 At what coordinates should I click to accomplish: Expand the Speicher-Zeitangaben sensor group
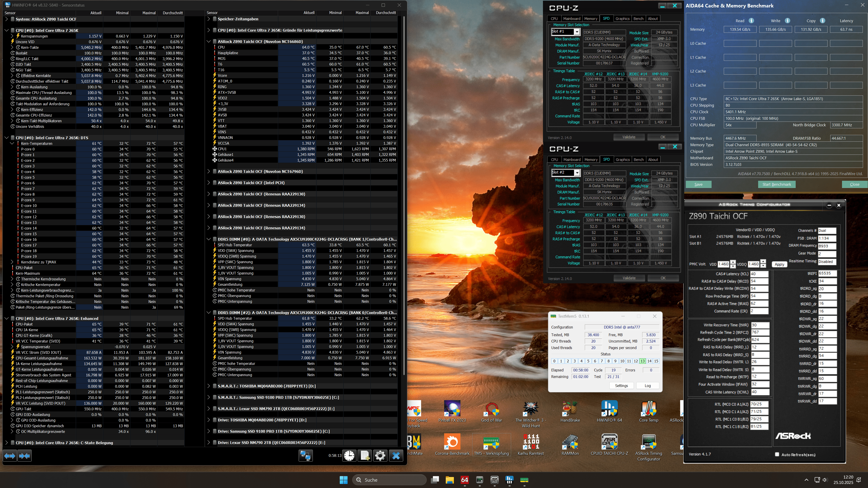[209, 19]
